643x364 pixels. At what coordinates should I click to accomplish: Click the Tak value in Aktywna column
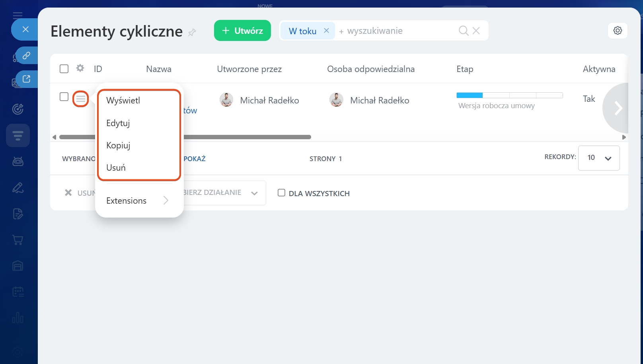click(x=589, y=99)
